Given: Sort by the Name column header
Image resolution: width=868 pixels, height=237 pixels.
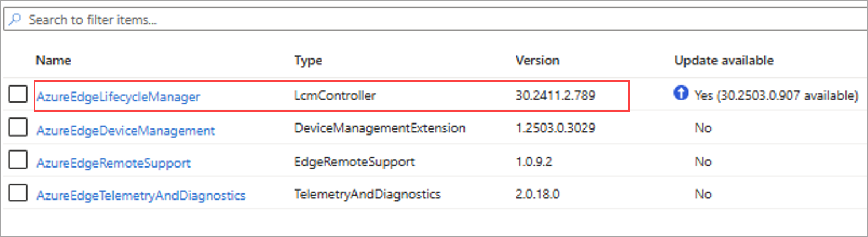Looking at the screenshot, I should click(53, 61).
